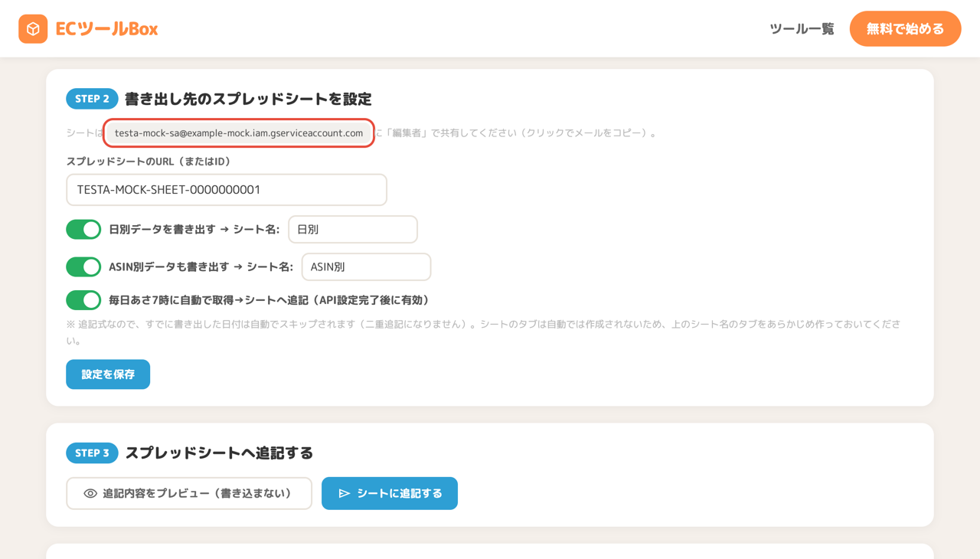Click the 追記内容をプレビュー button
Image resolution: width=980 pixels, height=559 pixels.
tap(189, 493)
